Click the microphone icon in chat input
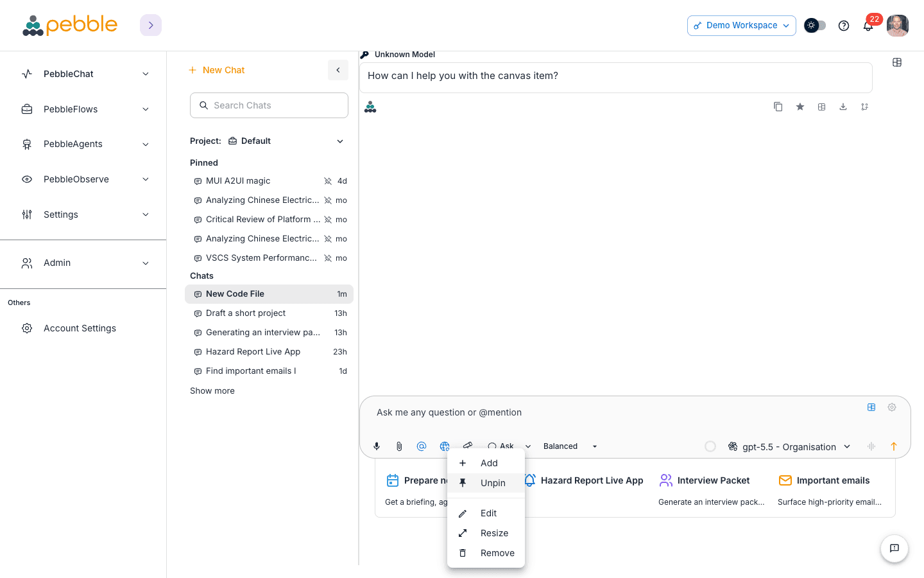 click(x=377, y=446)
